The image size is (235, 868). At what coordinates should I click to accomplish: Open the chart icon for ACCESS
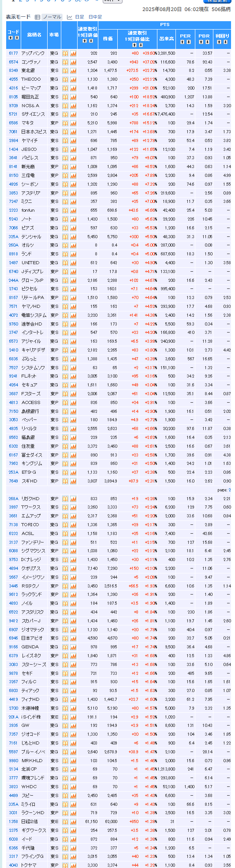pyautogui.click(x=73, y=403)
